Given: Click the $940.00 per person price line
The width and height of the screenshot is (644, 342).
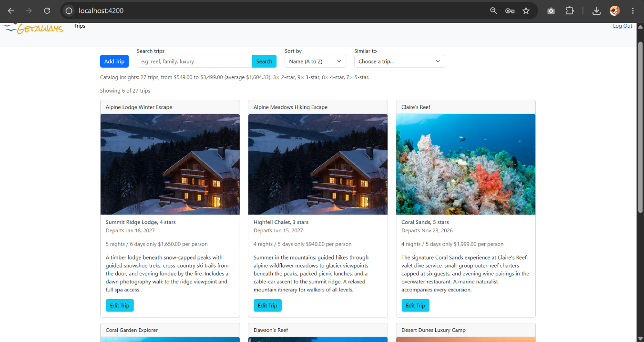Looking at the screenshot, I should coord(303,244).
